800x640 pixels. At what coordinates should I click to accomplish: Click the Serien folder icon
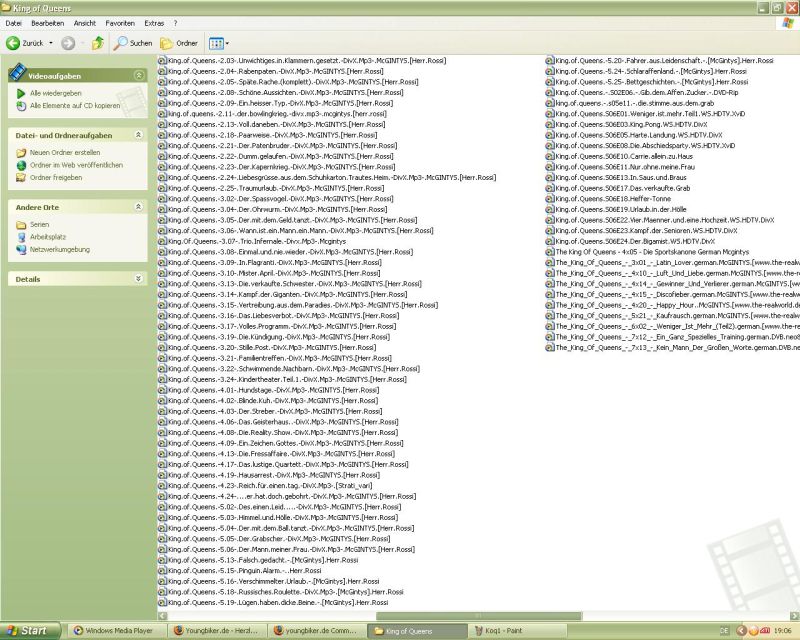click(21, 225)
